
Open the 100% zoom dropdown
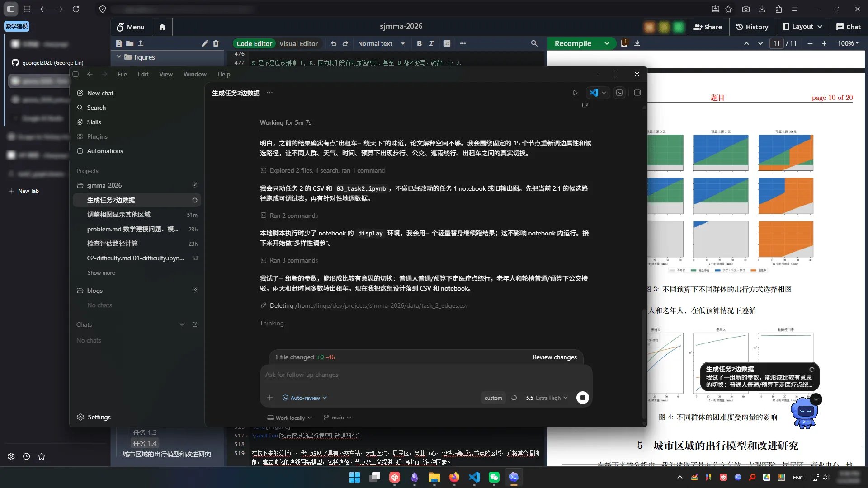point(848,44)
